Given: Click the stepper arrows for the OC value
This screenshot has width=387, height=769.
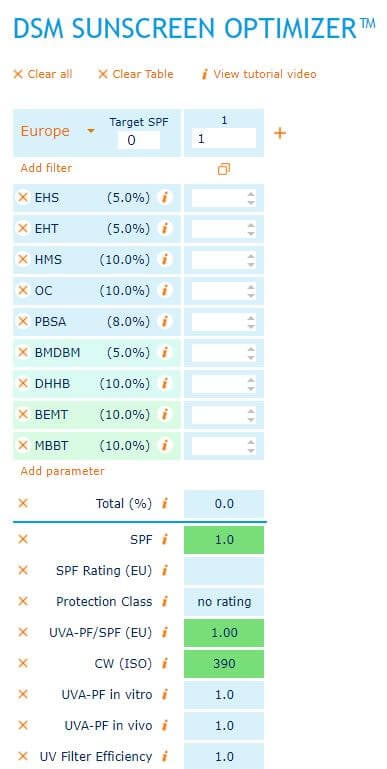Looking at the screenshot, I should pos(251,291).
